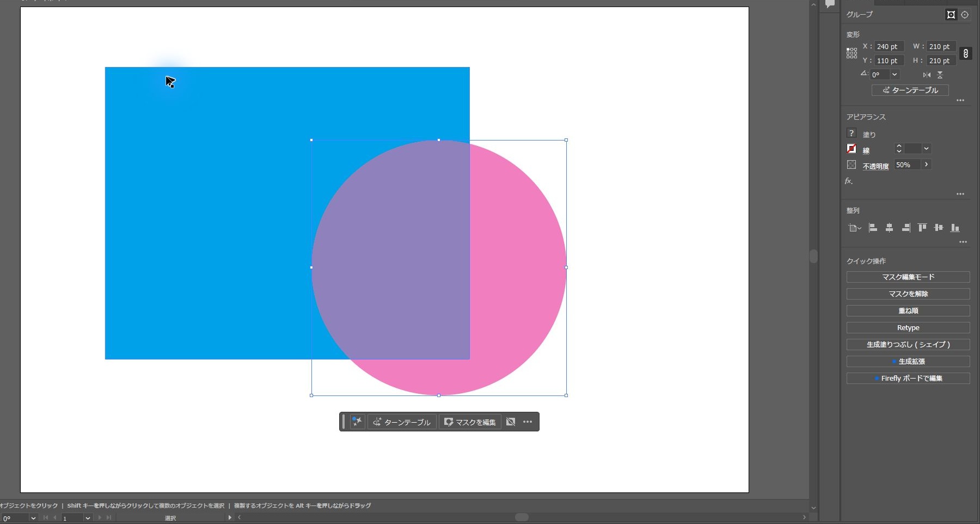Viewport: 980px width, 524px height.
Task: Click ターンテーブル in the floating taskbar
Action: tap(402, 422)
